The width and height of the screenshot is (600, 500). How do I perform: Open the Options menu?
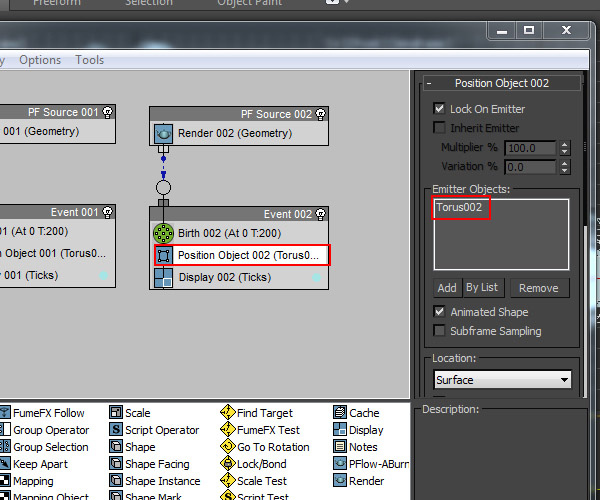40,60
